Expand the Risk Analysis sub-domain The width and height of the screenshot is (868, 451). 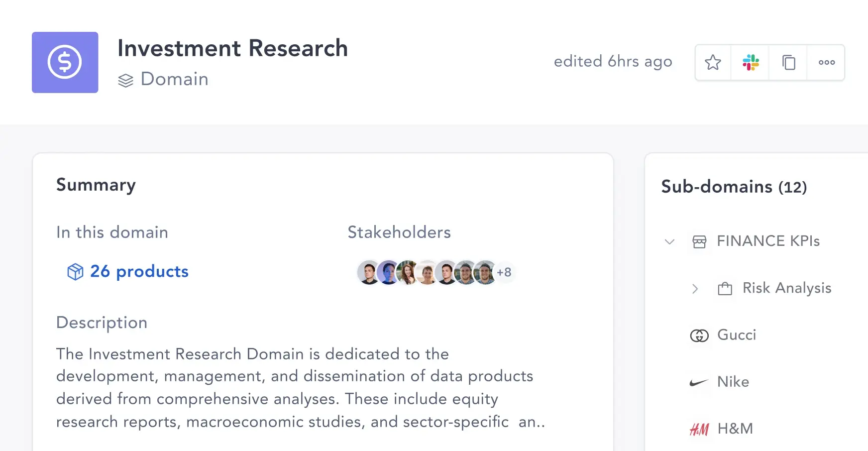point(695,289)
